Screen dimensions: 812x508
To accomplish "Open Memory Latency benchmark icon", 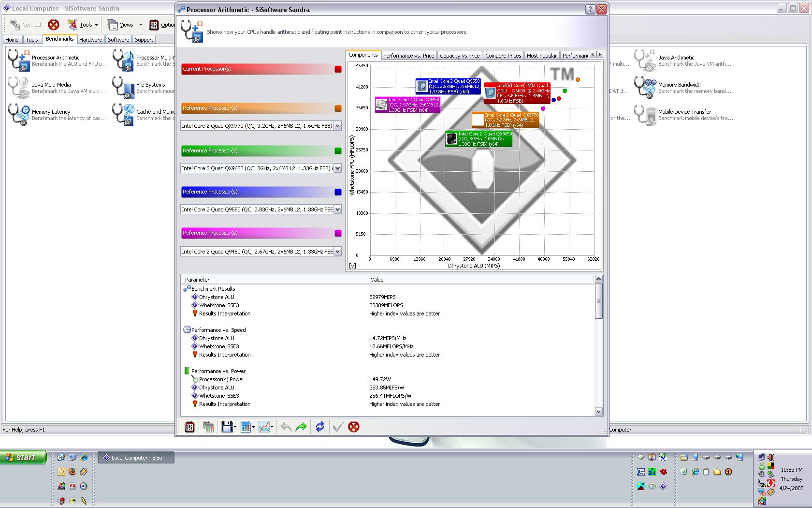I will coord(19,114).
